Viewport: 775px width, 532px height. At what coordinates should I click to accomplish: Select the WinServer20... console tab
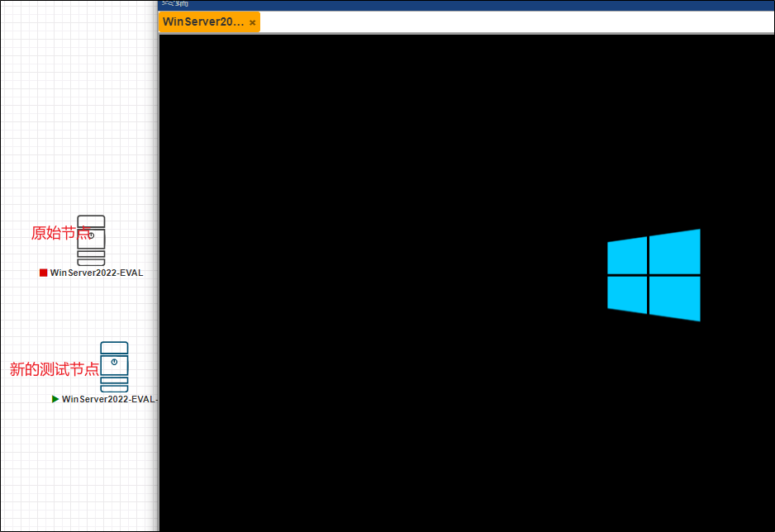coord(208,22)
